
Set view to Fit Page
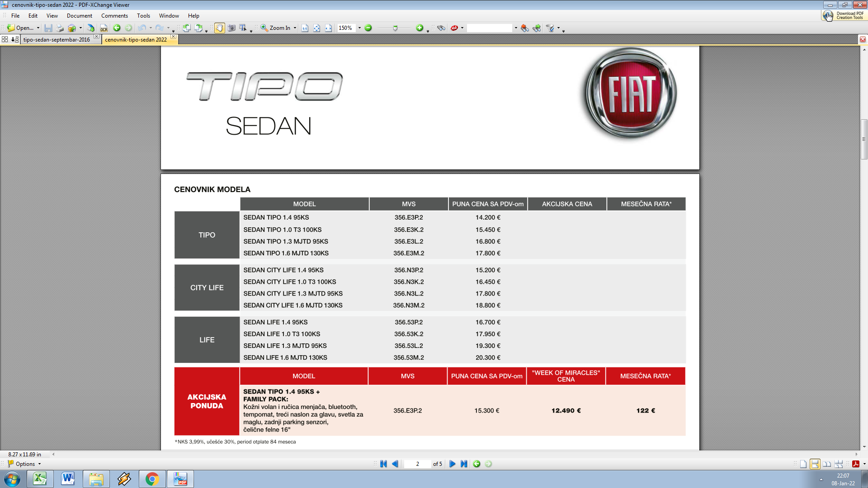pyautogui.click(x=316, y=28)
